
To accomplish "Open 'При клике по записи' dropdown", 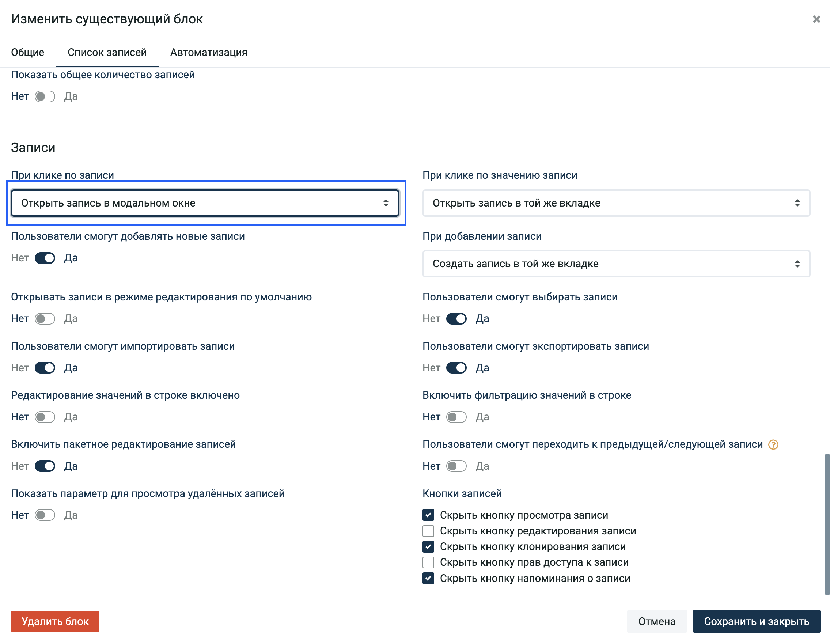I will (x=205, y=203).
